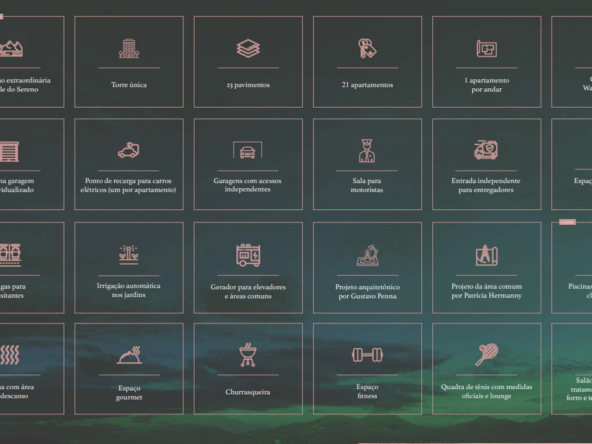Click the dumbbell fitness icon

coord(367,355)
